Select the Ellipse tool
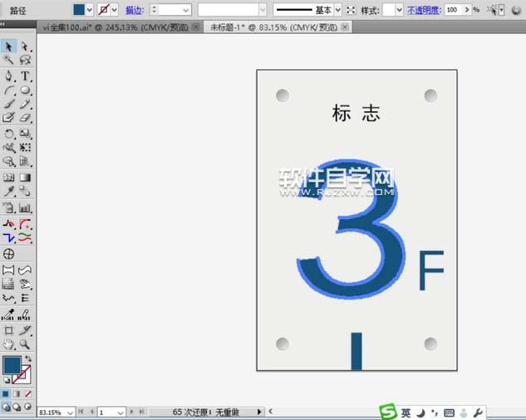This screenshot has height=420, width=526. point(25,90)
